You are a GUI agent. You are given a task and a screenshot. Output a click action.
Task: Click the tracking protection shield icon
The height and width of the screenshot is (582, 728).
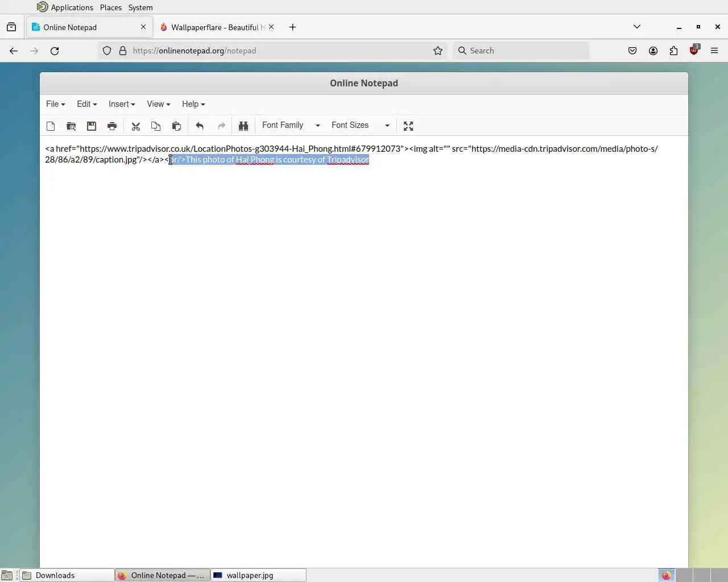[x=107, y=51]
